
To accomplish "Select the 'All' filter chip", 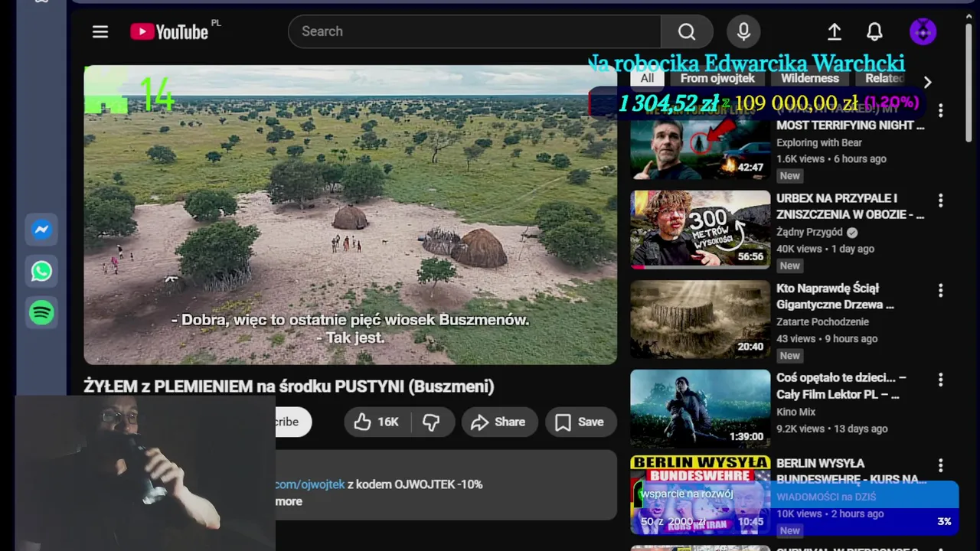I will (647, 78).
